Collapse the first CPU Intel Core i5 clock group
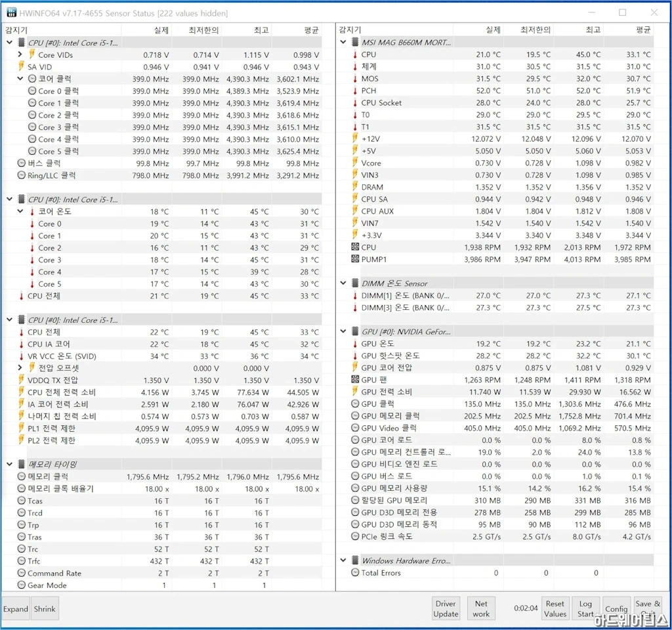 [9, 43]
